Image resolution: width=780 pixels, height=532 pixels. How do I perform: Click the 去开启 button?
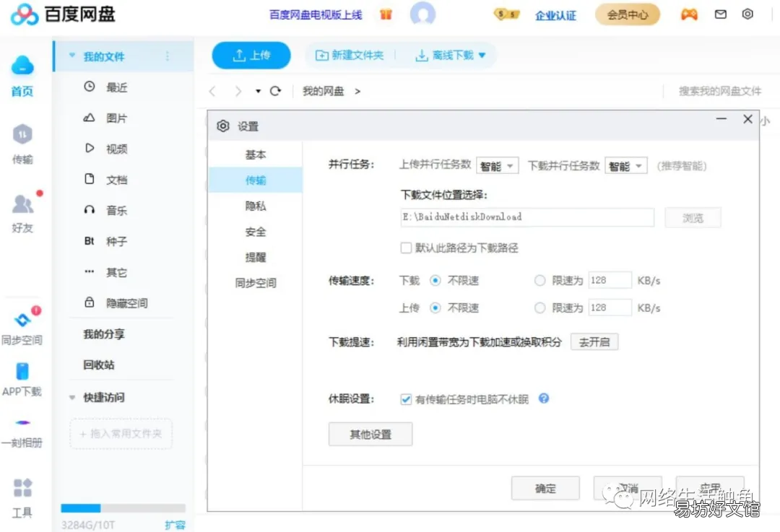coord(594,342)
